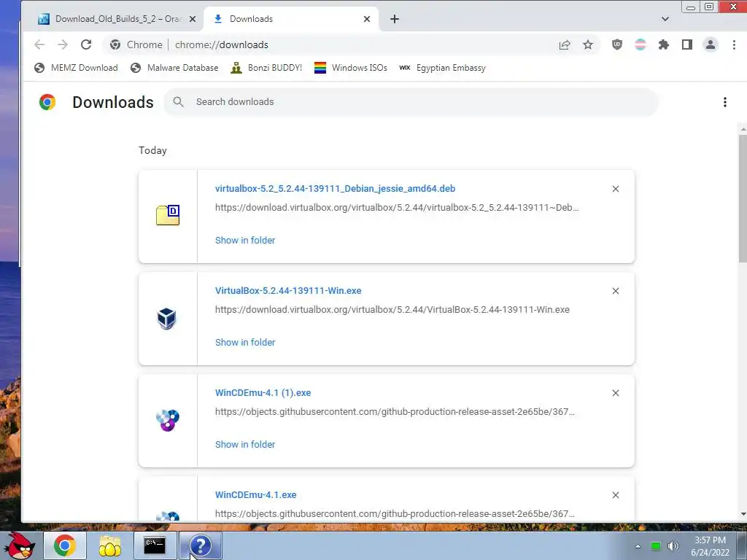Click the browser forward arrow
This screenshot has width=747, height=560.
[x=63, y=44]
